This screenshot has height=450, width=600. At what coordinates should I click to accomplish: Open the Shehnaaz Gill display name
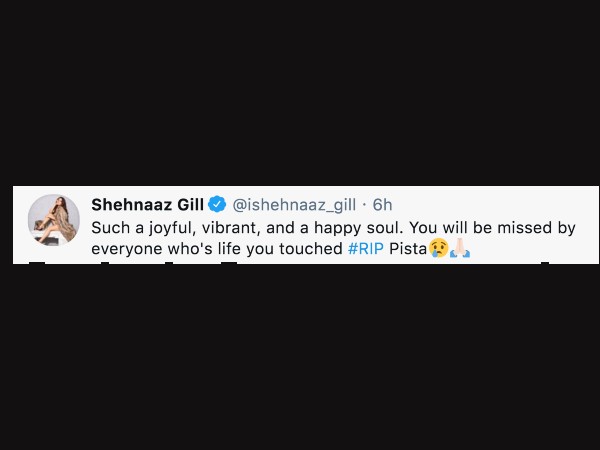[148, 205]
